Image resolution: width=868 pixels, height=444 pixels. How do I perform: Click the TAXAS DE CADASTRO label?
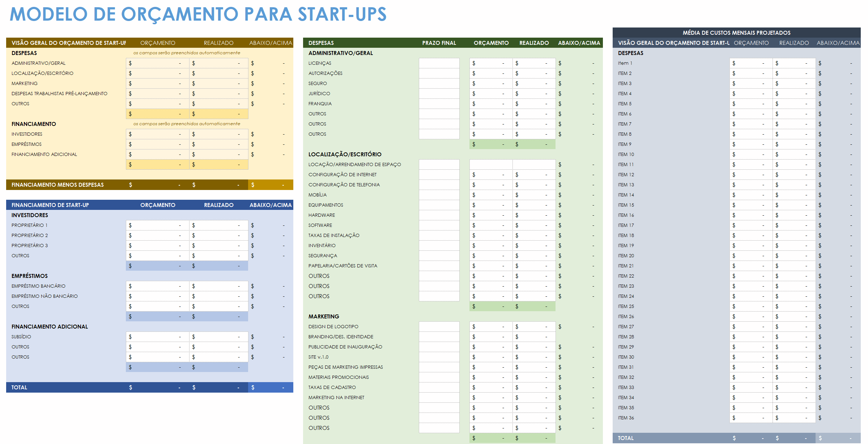tap(332, 388)
